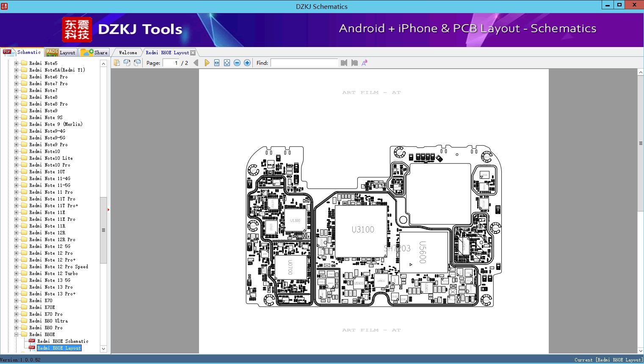Click find next match icon
Viewport: 644px width, 364px height.
[x=354, y=63]
